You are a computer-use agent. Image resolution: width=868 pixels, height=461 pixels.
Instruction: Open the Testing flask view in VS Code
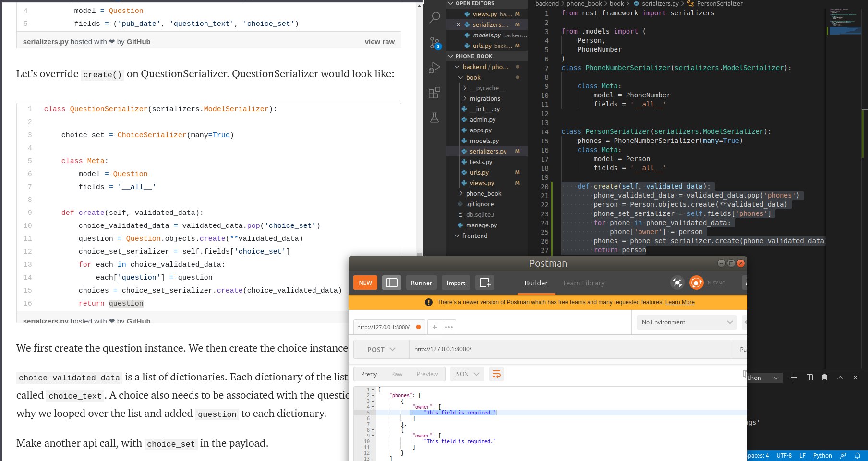434,118
